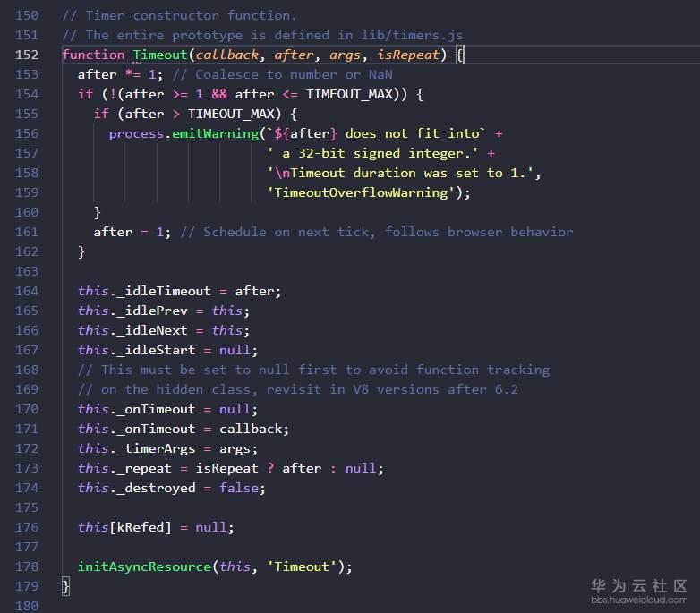Click '_idleTimeout' on line 164
Viewport: 700px width, 613px height.
(164, 291)
